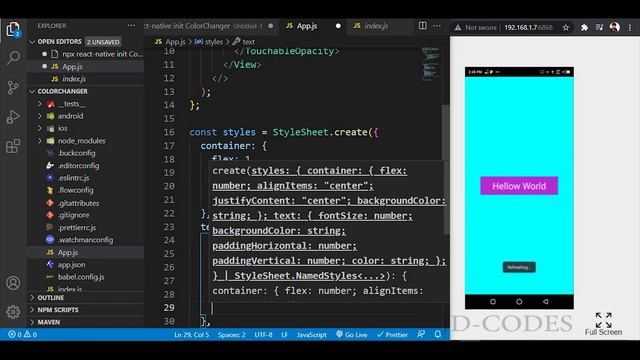Image resolution: width=640 pixels, height=360 pixels.
Task: Open the browser three-dot menu
Action: pyautogui.click(x=630, y=27)
